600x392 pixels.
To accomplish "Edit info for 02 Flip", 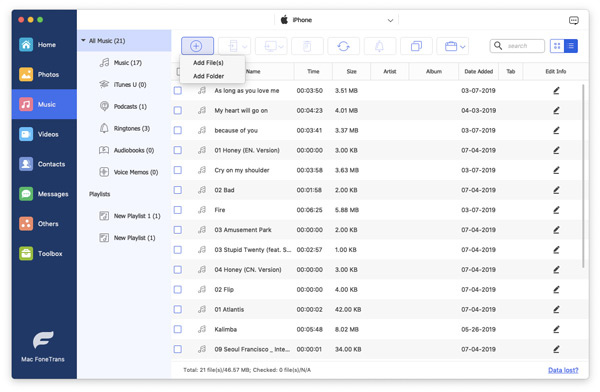I will click(x=556, y=289).
